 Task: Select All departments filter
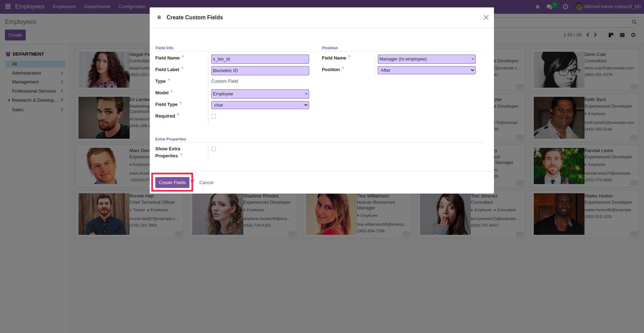pos(35,64)
